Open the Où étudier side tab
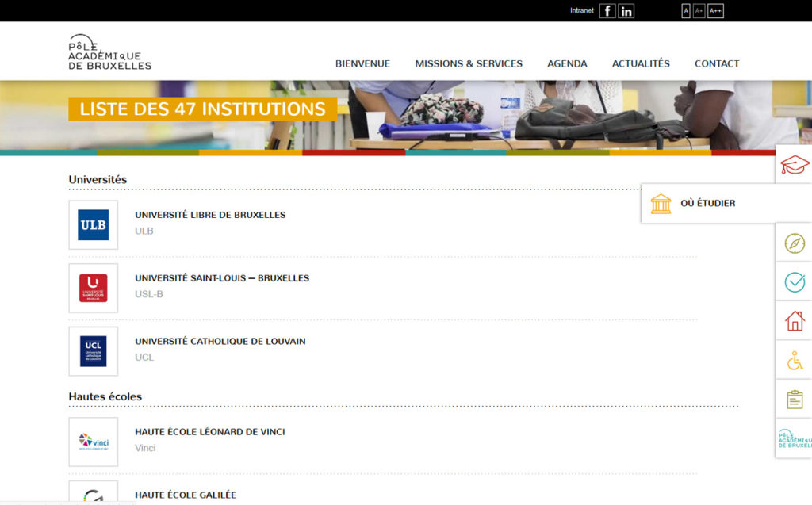The height and width of the screenshot is (505, 812). click(x=726, y=204)
